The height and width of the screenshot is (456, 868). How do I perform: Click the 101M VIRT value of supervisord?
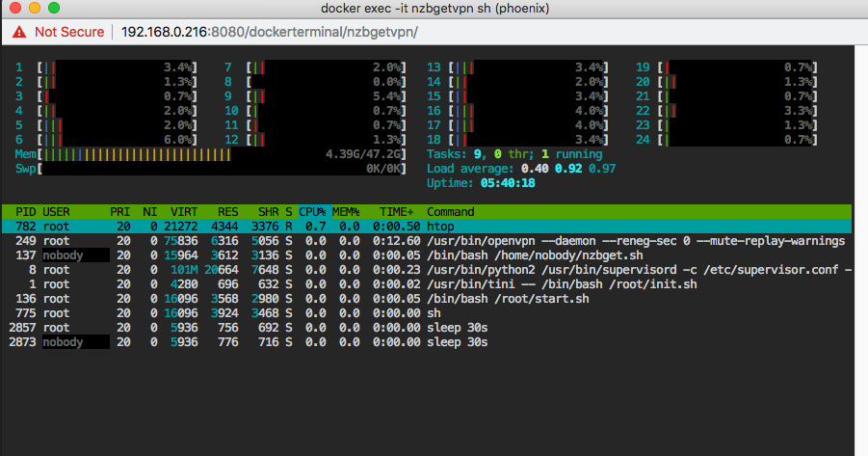[x=184, y=269]
